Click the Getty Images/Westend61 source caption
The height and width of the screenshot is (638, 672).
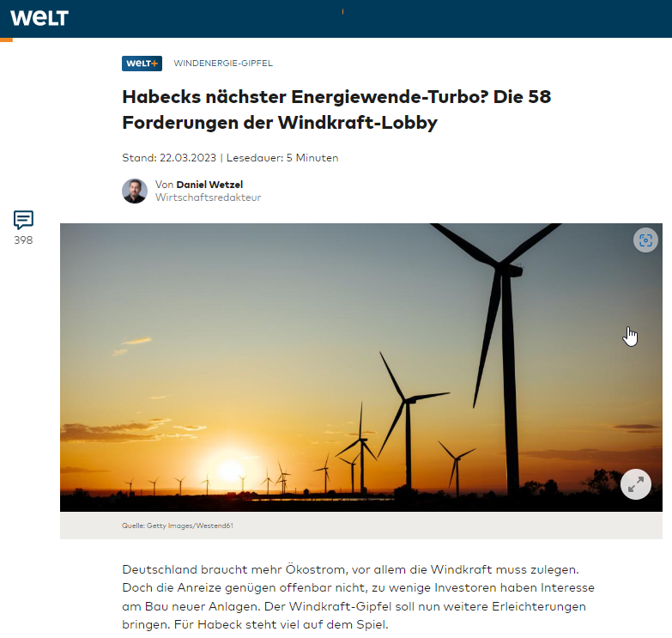click(178, 526)
